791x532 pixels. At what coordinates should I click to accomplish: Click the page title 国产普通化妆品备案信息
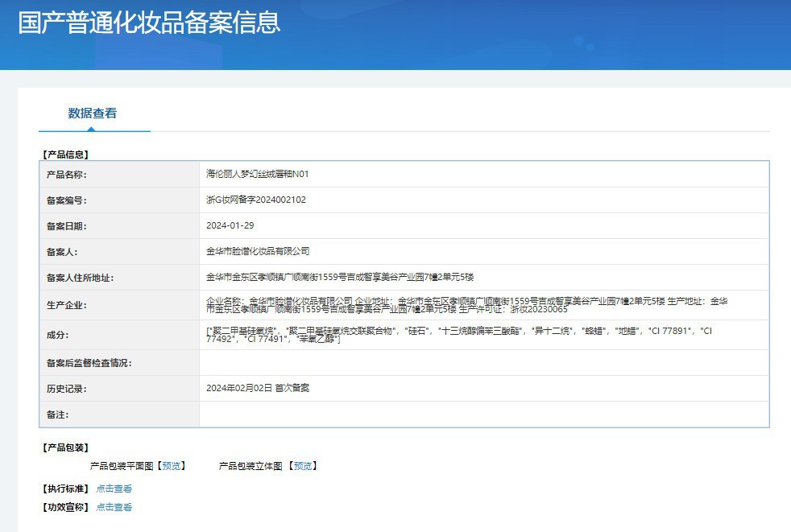[149, 24]
